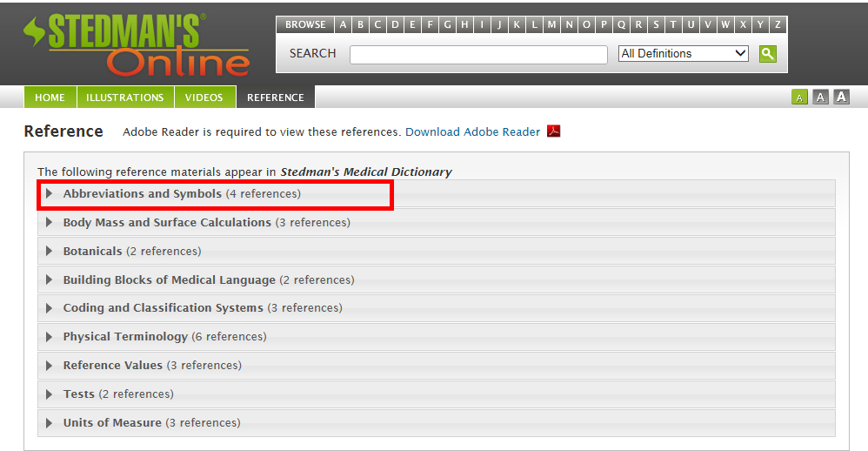The image size is (868, 451).
Task: Browse terms starting with G
Action: coord(447,24)
